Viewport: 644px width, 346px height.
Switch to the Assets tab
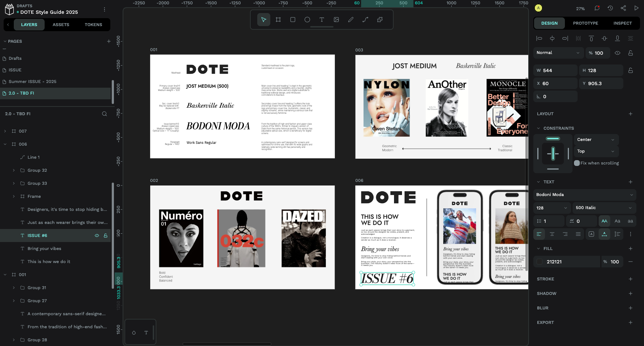pyautogui.click(x=61, y=25)
